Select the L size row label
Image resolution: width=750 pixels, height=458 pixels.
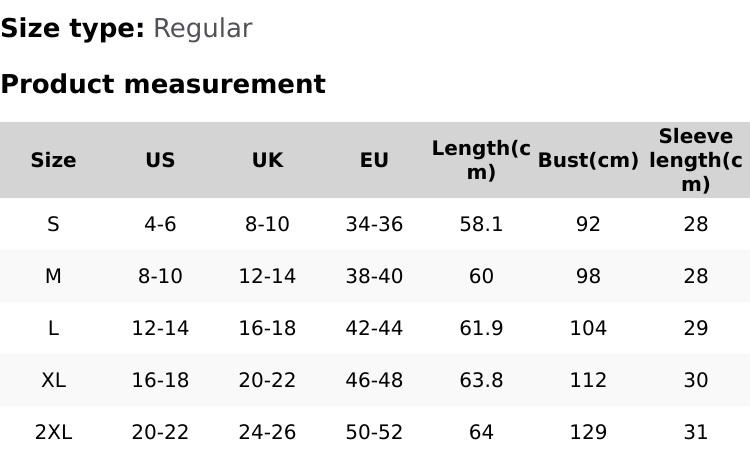[x=53, y=328]
